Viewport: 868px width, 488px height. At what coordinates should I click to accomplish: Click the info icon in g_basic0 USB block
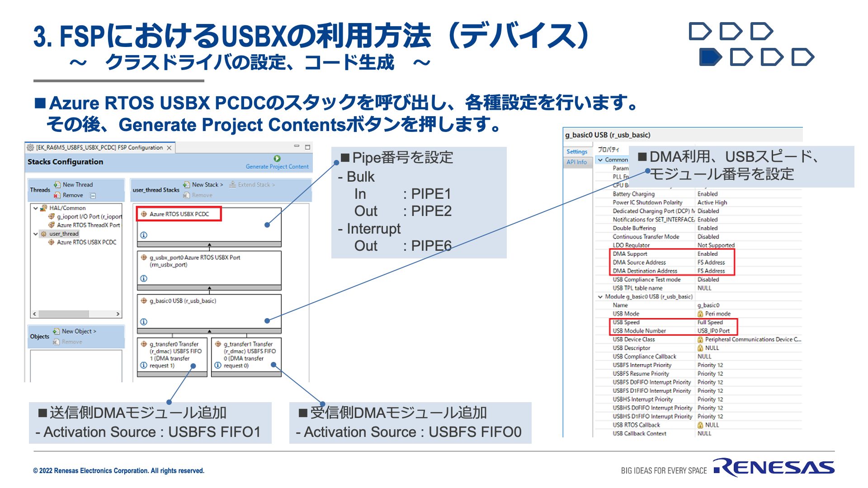click(144, 322)
